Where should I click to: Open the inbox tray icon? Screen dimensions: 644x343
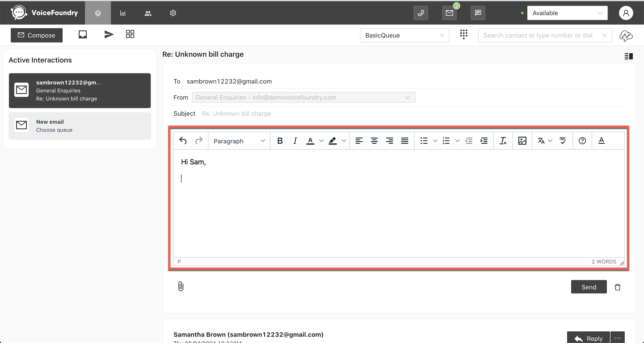83,34
